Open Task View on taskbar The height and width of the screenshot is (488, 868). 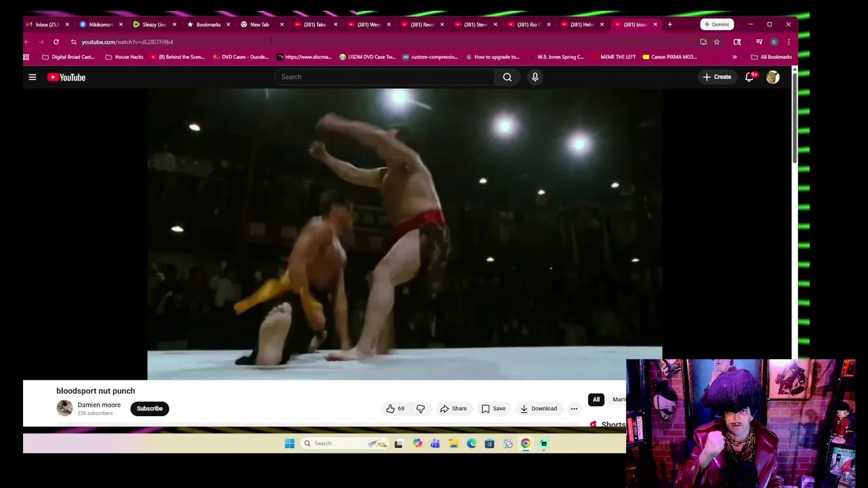coord(399,443)
